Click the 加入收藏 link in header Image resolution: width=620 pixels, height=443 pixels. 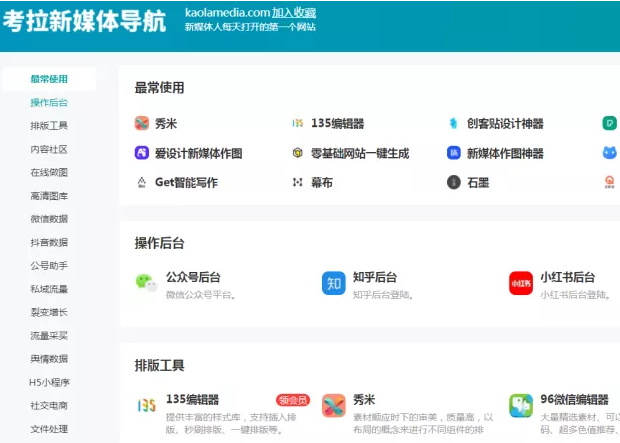[x=294, y=13]
